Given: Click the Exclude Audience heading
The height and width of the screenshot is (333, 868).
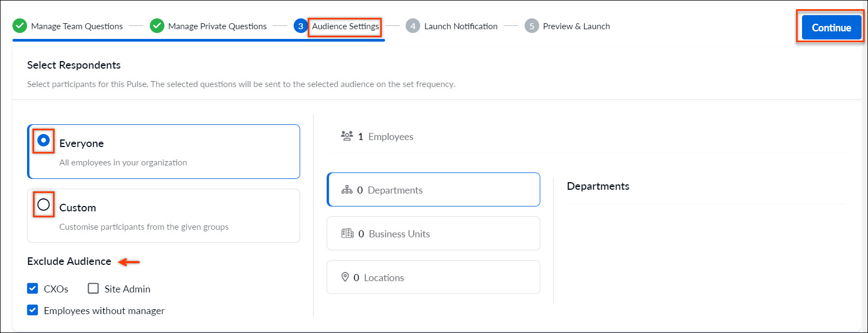Looking at the screenshot, I should pos(69,261).
